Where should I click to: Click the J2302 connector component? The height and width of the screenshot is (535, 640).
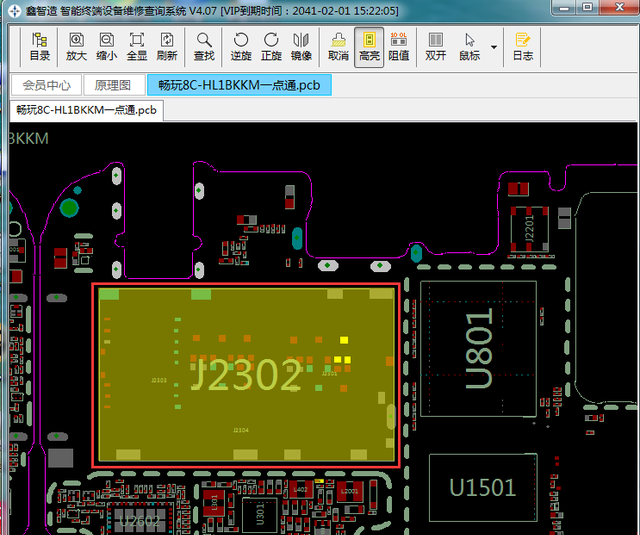(x=246, y=375)
